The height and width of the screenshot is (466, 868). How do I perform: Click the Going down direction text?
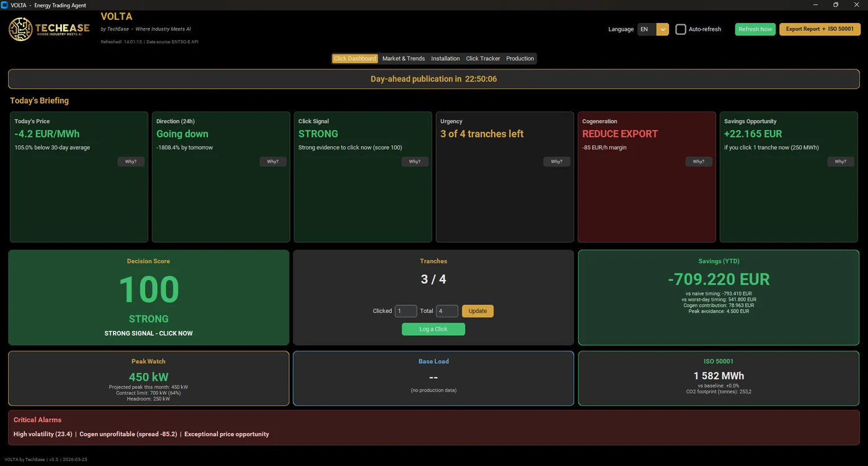click(182, 134)
